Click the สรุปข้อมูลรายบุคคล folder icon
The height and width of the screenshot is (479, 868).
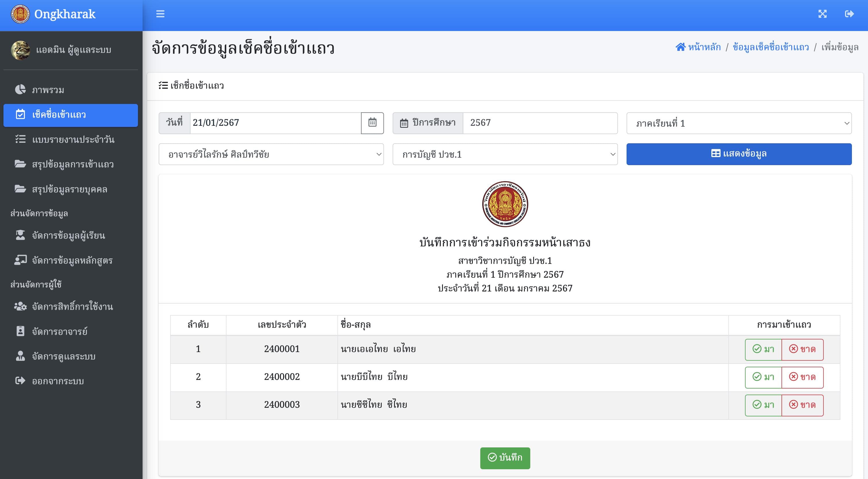[20, 189]
